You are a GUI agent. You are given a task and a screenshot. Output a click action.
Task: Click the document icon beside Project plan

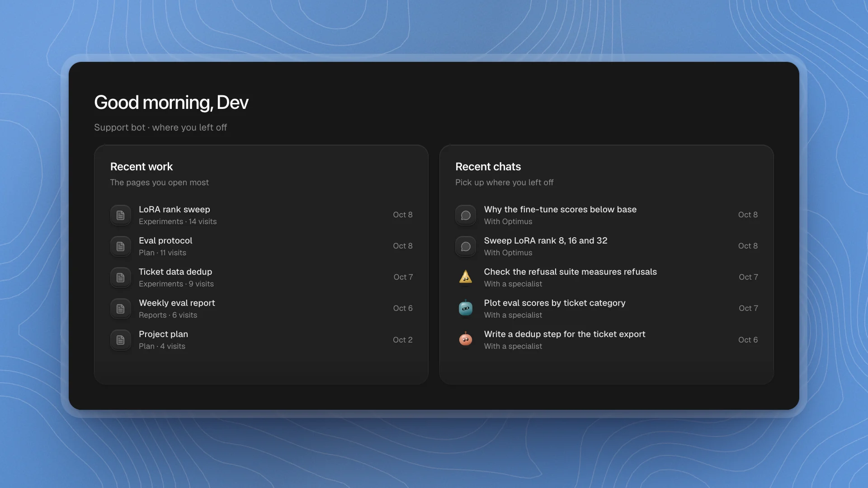[x=120, y=340]
